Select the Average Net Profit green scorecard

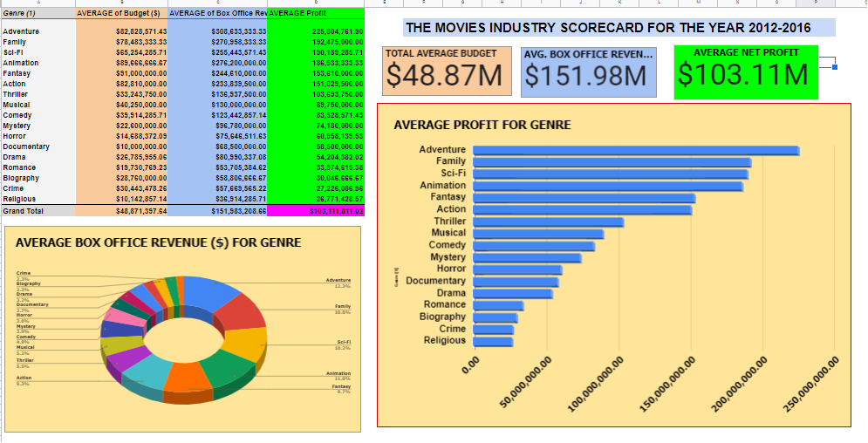[x=745, y=72]
